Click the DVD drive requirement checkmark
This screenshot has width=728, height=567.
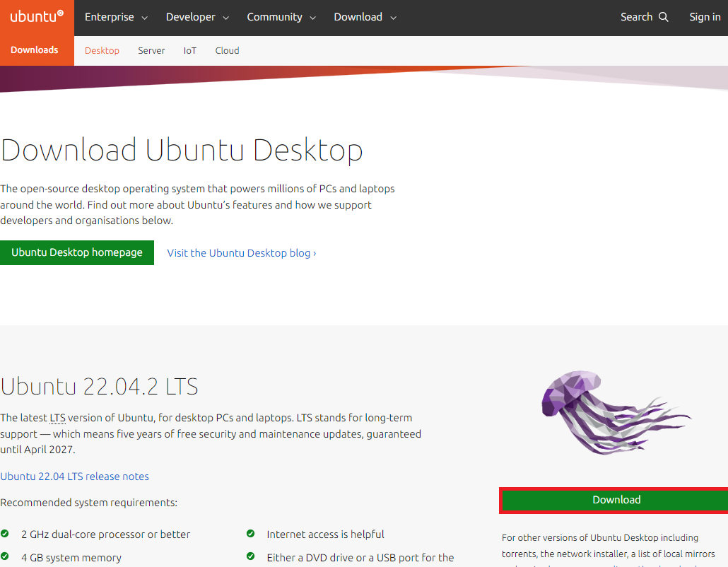click(x=251, y=556)
